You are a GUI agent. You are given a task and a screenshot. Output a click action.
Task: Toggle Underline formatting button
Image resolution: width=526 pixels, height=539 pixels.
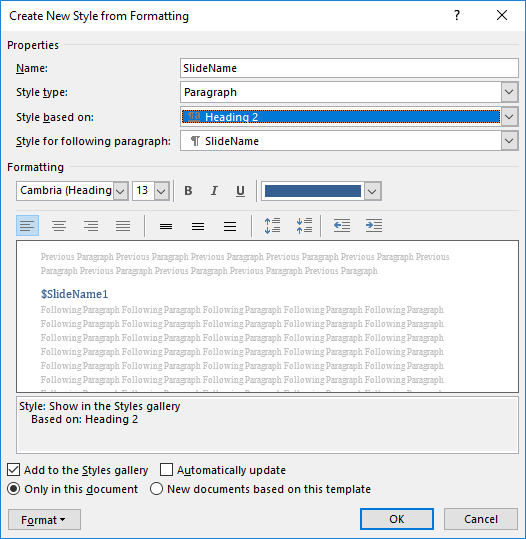point(240,191)
